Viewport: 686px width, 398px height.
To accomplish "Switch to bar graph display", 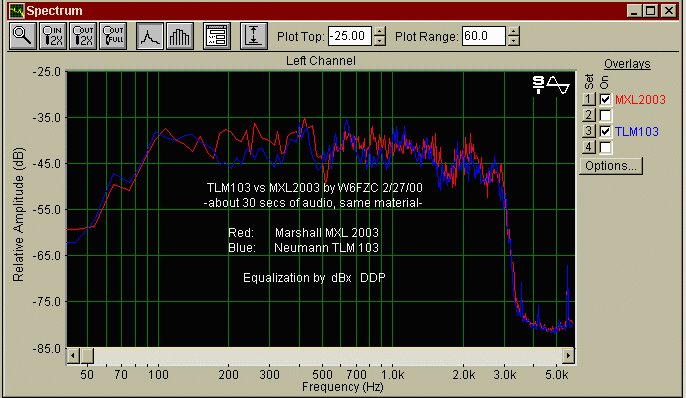I will click(x=180, y=36).
